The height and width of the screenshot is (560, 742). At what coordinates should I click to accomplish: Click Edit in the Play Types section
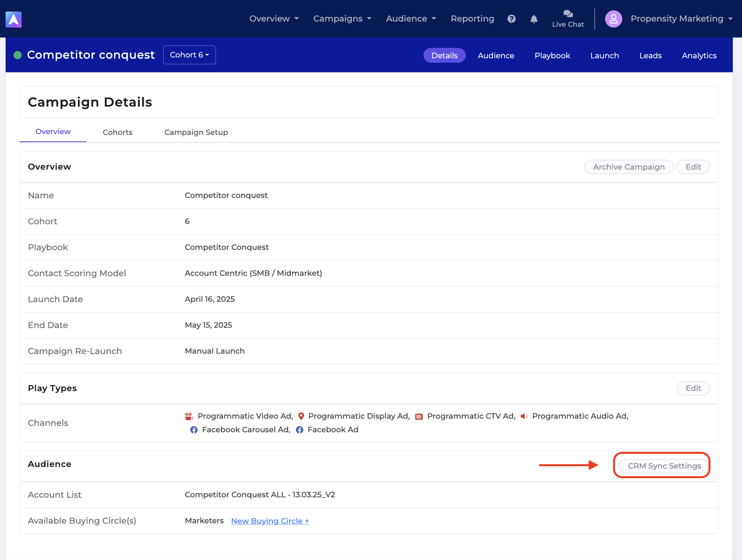[x=693, y=388]
